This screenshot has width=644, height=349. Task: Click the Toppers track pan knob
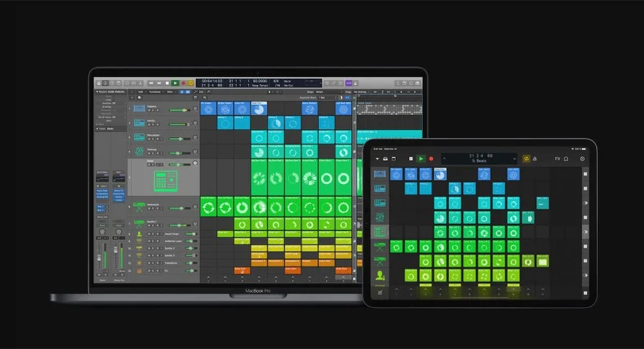pos(195,109)
